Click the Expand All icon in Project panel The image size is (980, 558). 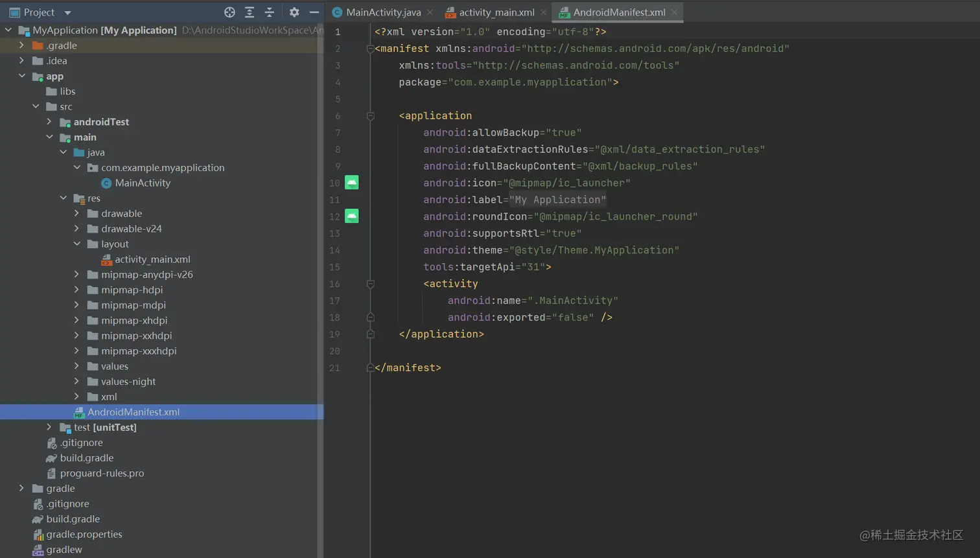tap(250, 12)
